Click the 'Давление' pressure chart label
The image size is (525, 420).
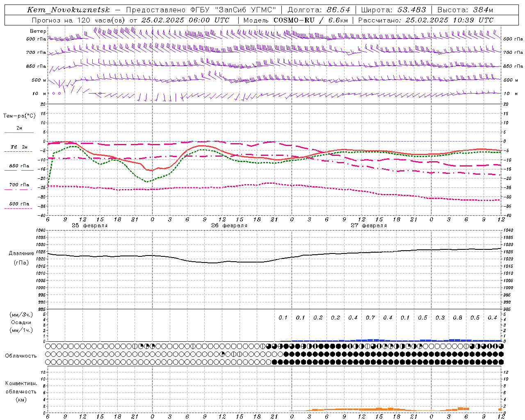pyautogui.click(x=21, y=253)
